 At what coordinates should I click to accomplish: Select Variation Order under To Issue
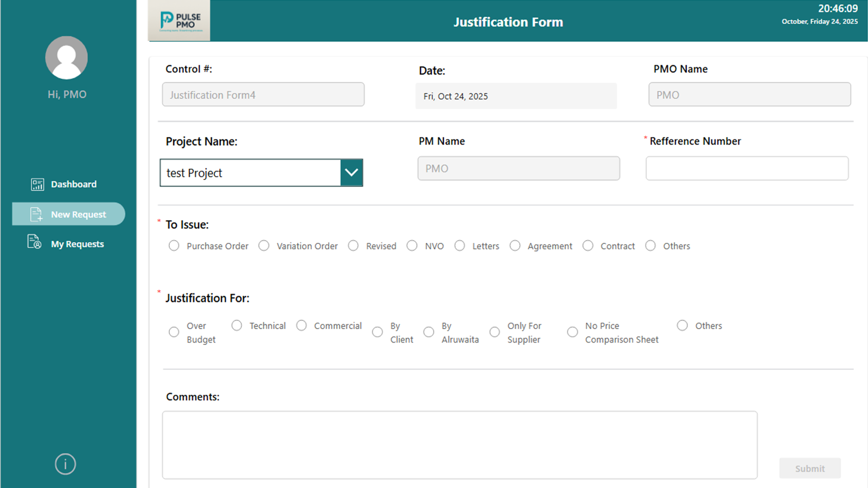[x=264, y=246]
